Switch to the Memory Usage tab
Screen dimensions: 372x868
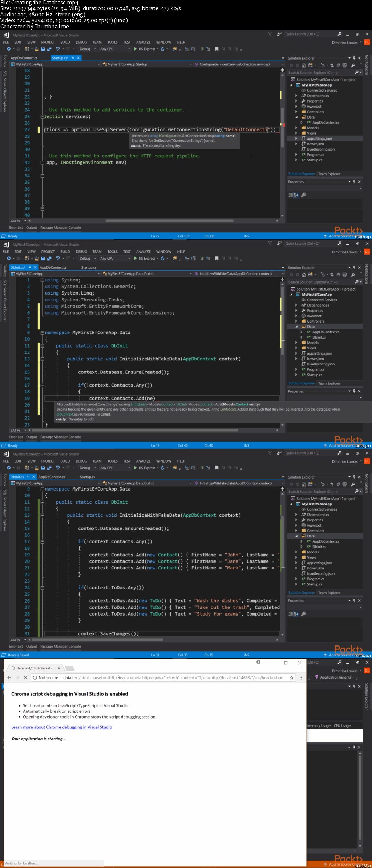coord(319,725)
